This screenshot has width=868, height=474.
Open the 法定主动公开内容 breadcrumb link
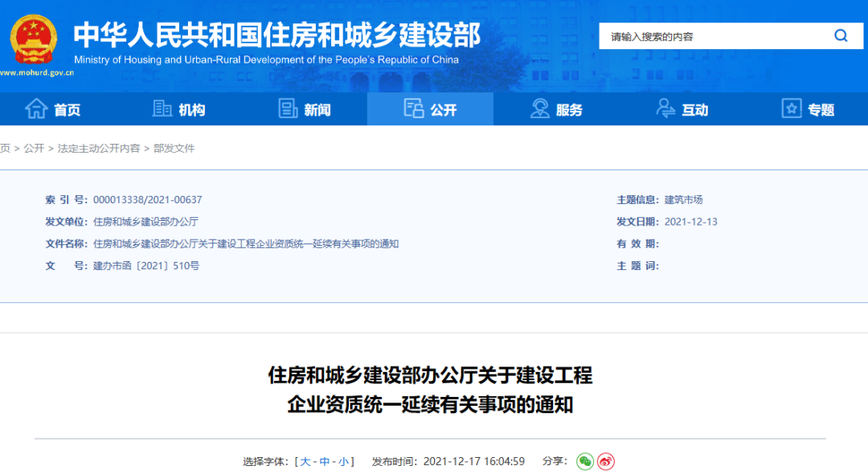coord(100,148)
